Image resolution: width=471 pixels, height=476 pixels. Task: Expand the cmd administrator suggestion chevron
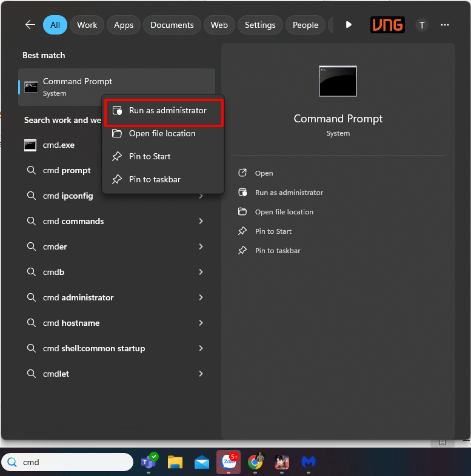pos(201,298)
